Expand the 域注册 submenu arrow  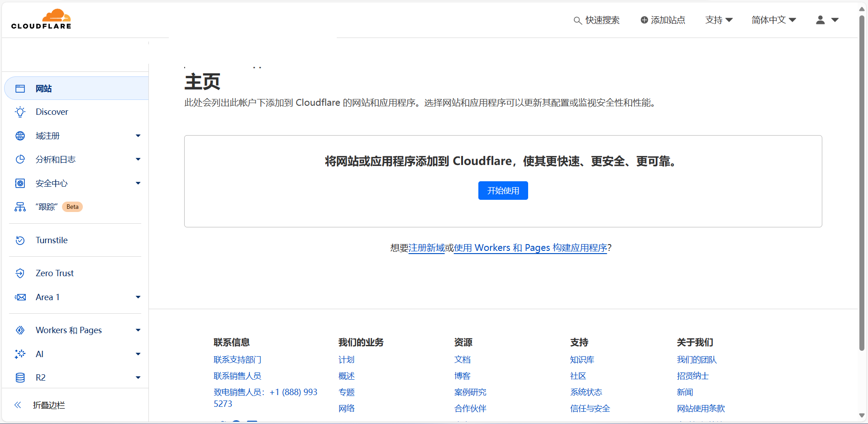coord(138,136)
